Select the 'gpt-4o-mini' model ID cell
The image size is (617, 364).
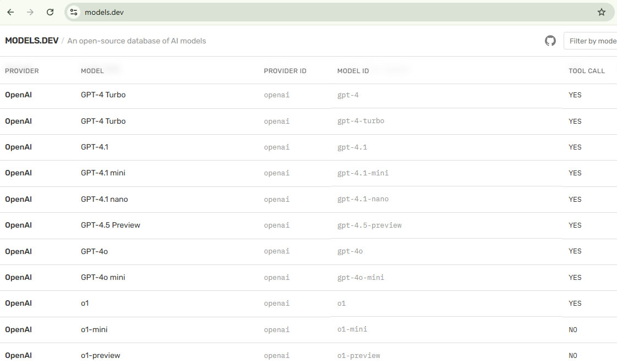(361, 278)
